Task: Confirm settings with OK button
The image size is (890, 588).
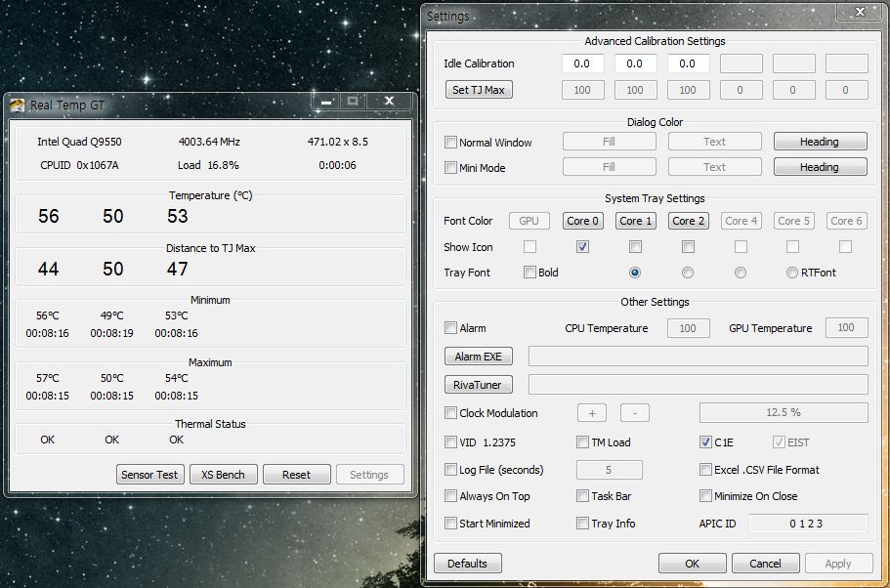Action: 693,564
